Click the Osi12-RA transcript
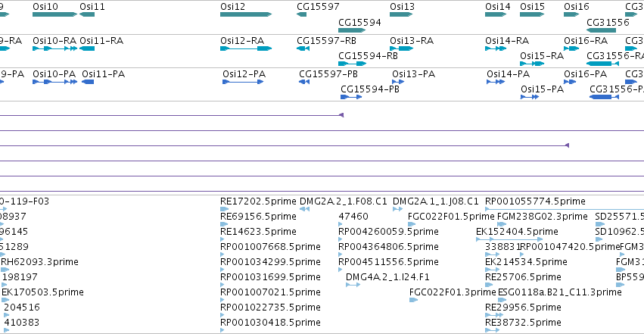644x334 pixels. point(246,48)
